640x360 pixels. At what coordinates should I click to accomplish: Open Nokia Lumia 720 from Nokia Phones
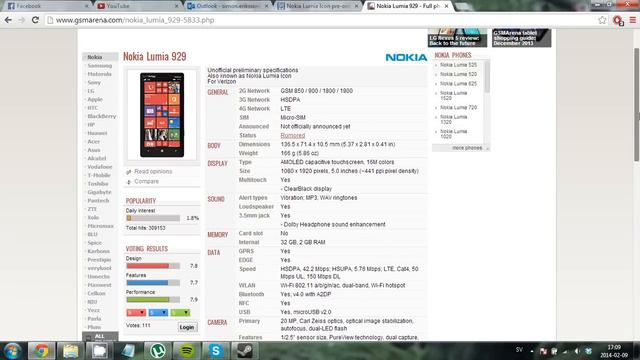click(x=458, y=107)
